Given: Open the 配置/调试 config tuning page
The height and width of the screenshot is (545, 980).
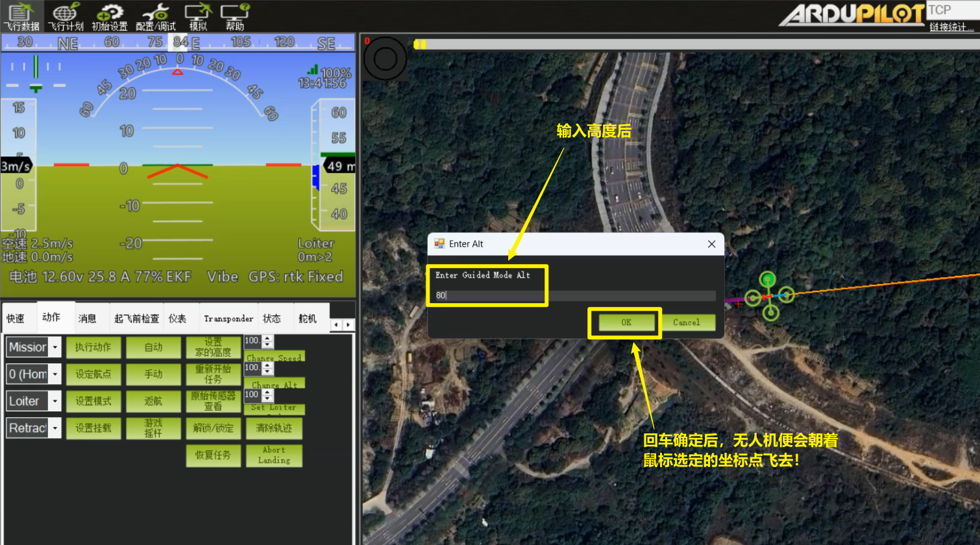Looking at the screenshot, I should (x=156, y=16).
